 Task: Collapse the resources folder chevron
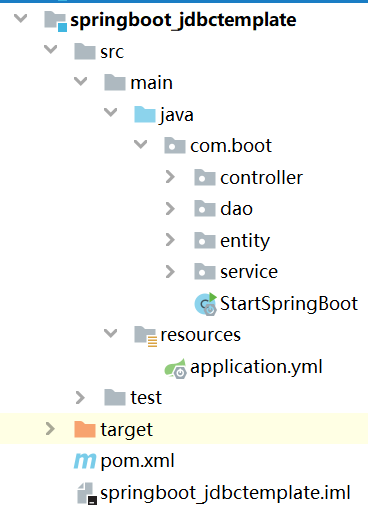110,333
